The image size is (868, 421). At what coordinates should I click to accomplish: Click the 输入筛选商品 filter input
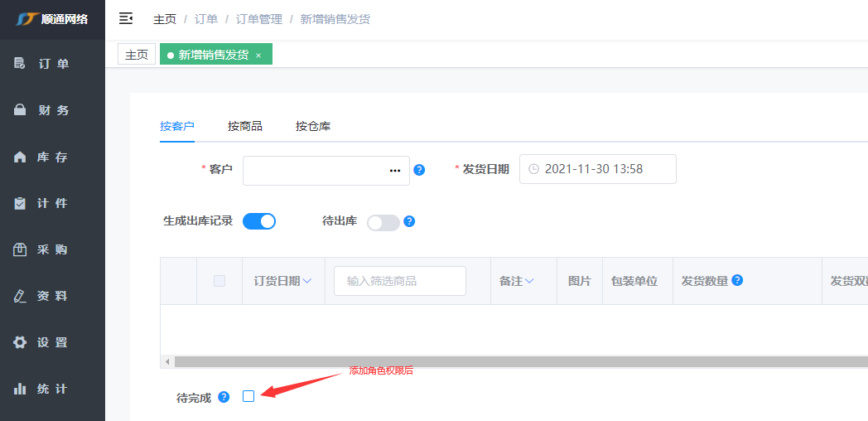(400, 281)
